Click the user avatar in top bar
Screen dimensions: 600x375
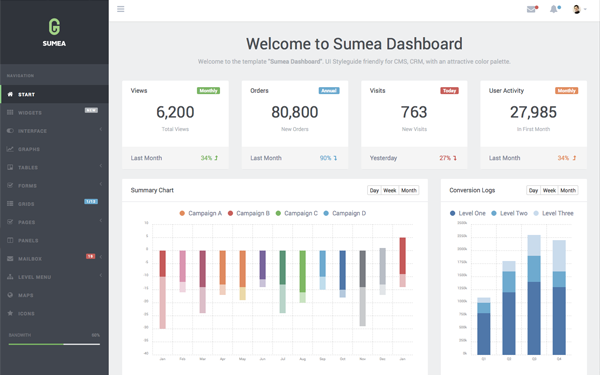[576, 9]
